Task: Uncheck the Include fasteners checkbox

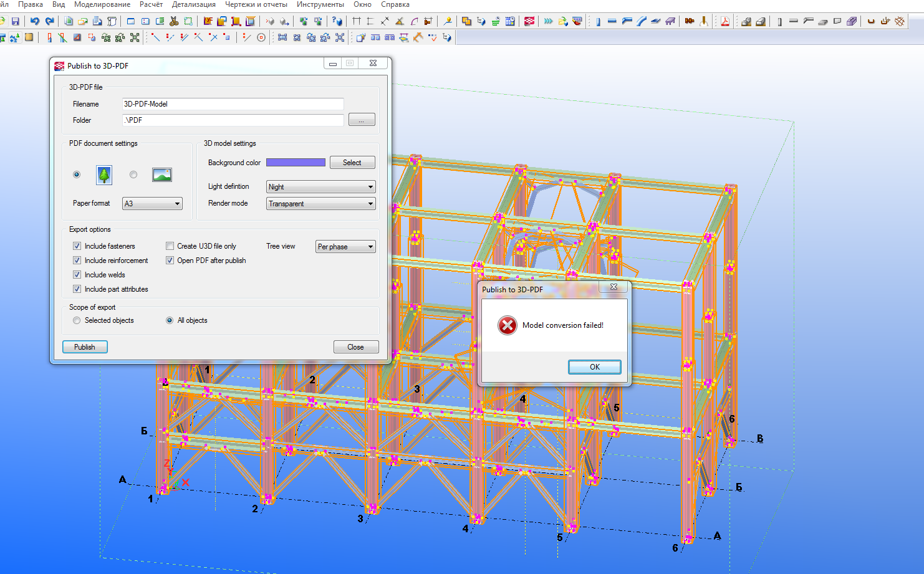Action: pos(77,246)
